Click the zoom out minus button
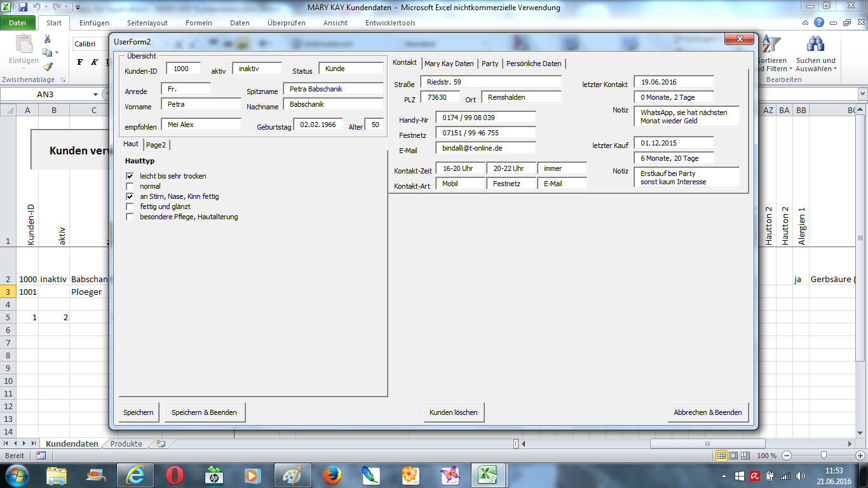The image size is (868, 488). pos(787,456)
